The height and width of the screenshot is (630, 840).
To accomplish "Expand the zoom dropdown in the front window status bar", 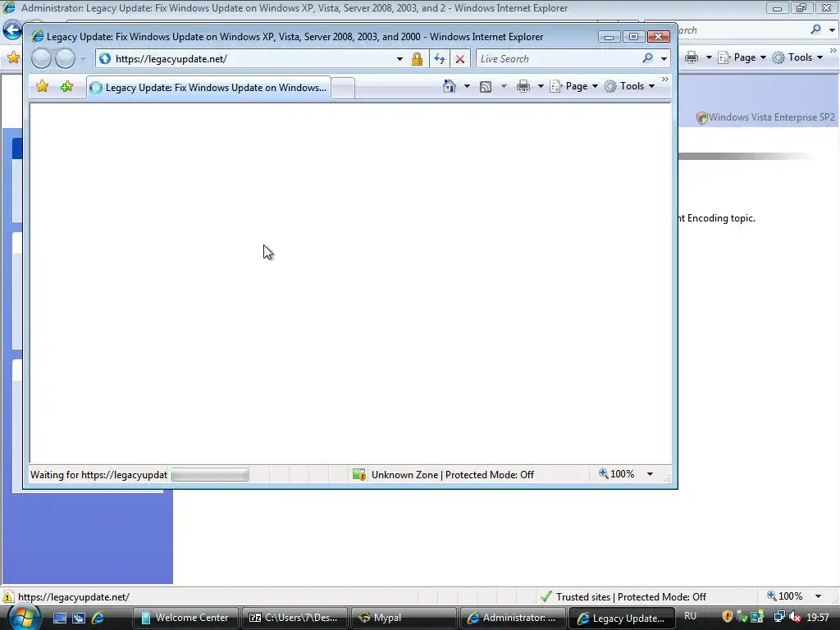I will [650, 474].
